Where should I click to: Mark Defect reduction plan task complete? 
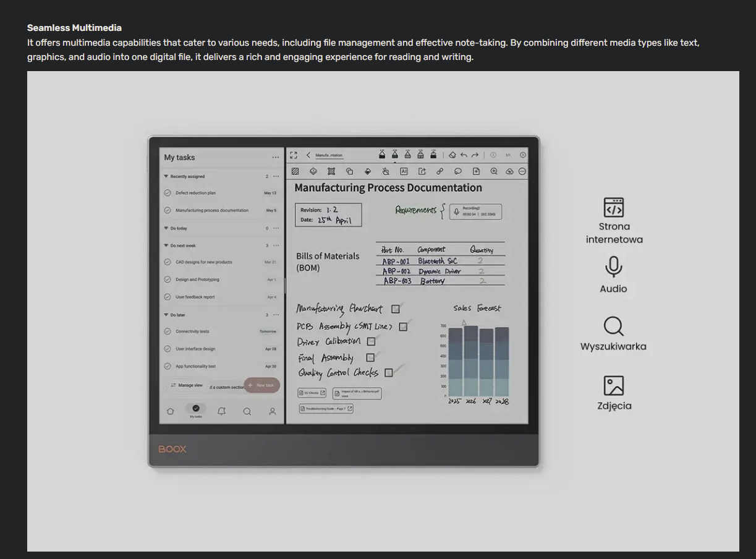click(168, 193)
